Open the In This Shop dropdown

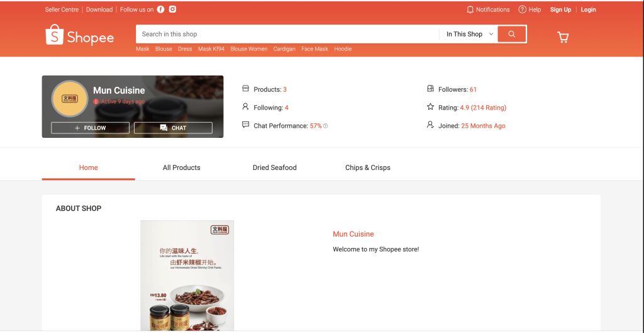point(469,34)
